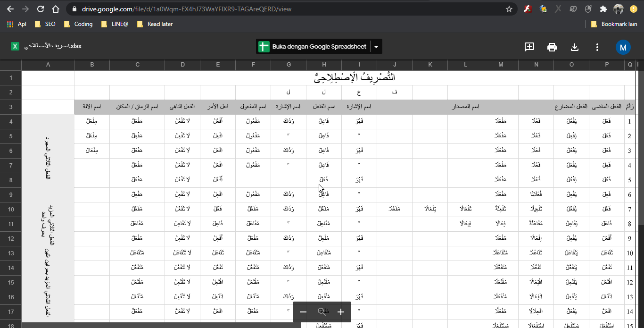This screenshot has width=644, height=328.
Task: Open the Google account M avatar
Action: tap(623, 47)
